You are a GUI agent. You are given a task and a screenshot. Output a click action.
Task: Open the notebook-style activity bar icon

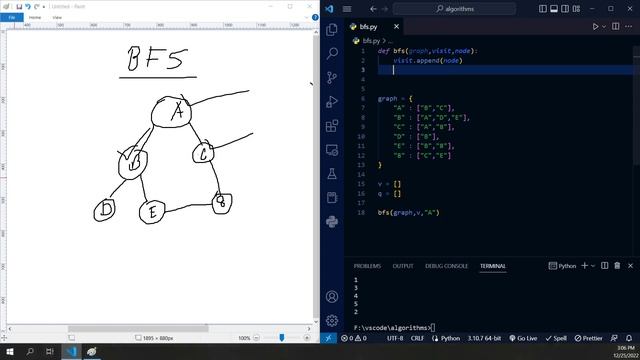332,198
